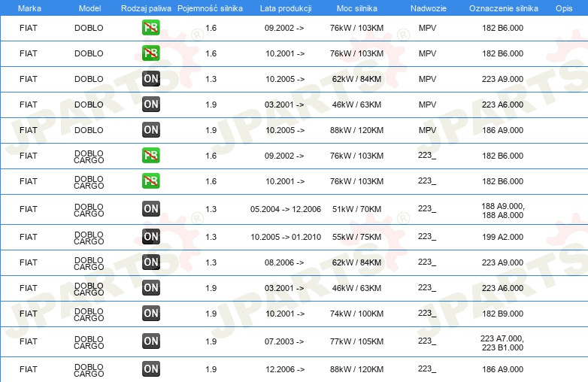
Task: Click the ON diesel icon in the DOBLO MPV 62kW / 84KM row
Action: pyautogui.click(x=150, y=79)
